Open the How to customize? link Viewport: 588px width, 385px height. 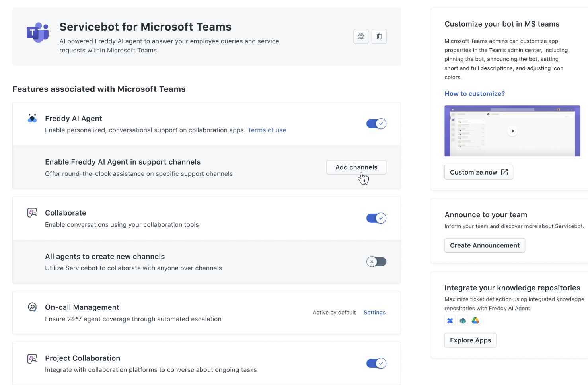click(x=475, y=94)
